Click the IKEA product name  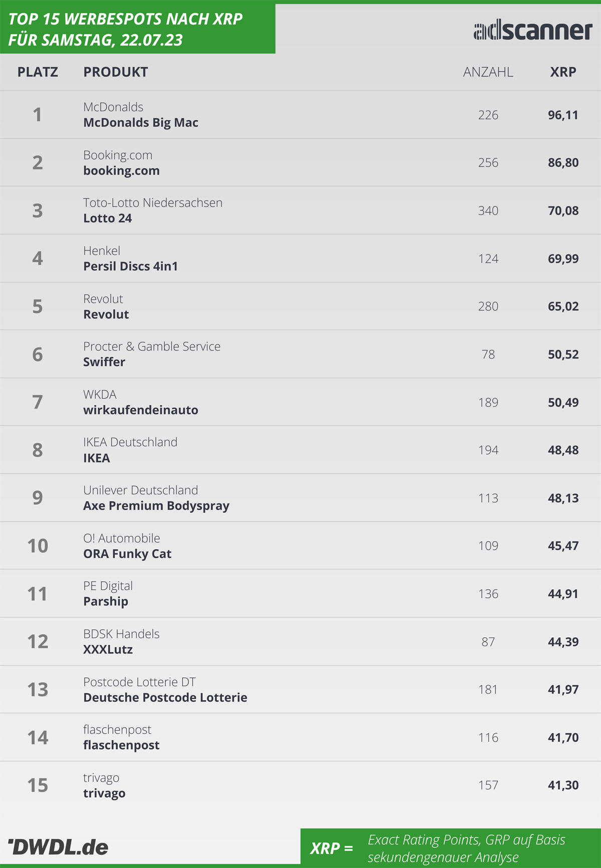pyautogui.click(x=97, y=458)
